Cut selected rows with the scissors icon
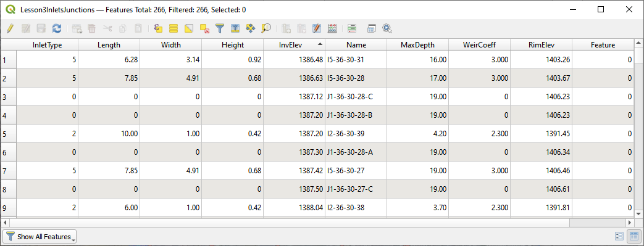This screenshot has width=644, height=246. point(107,28)
